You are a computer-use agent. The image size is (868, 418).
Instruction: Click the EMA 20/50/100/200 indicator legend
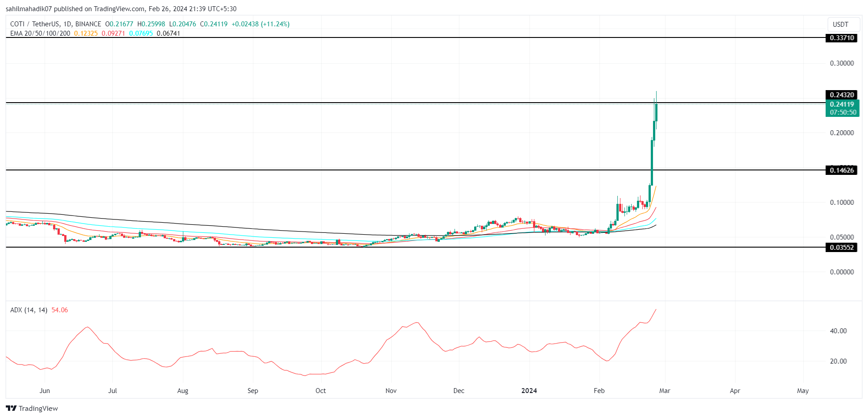[40, 33]
